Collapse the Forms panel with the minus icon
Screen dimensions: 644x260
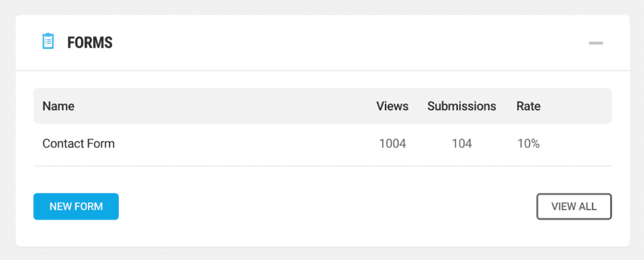click(596, 43)
